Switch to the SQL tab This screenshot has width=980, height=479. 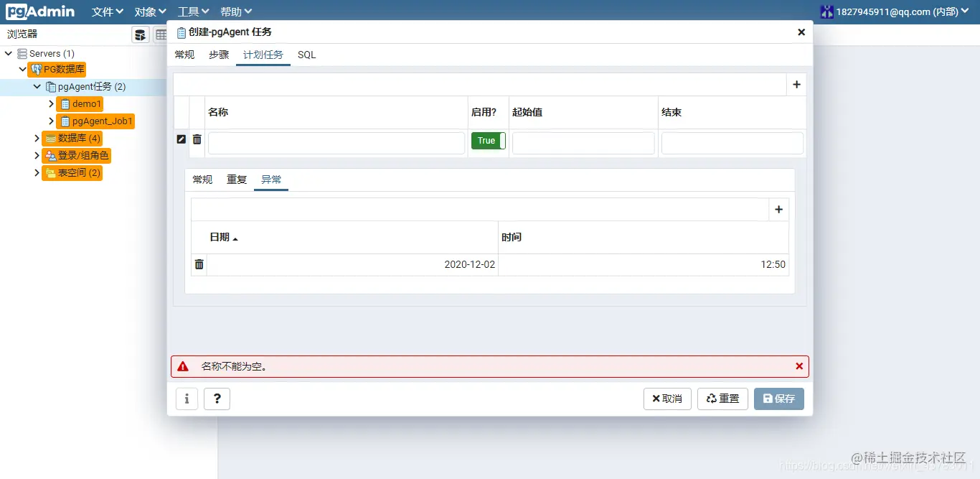[x=306, y=55]
